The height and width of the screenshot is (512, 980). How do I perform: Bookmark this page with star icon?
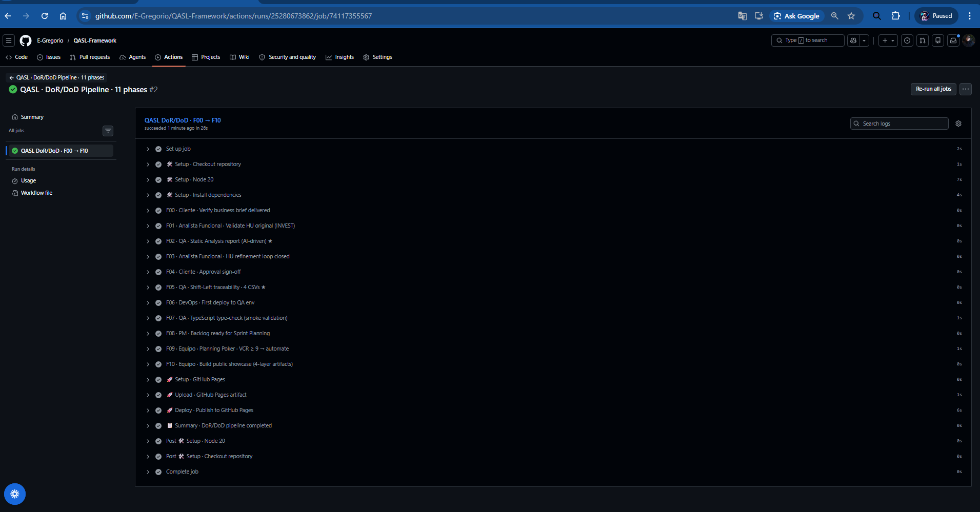[851, 16]
